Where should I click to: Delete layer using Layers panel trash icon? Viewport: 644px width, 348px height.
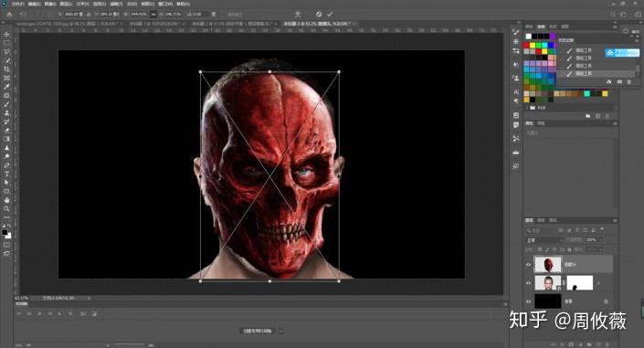pyautogui.click(x=607, y=344)
